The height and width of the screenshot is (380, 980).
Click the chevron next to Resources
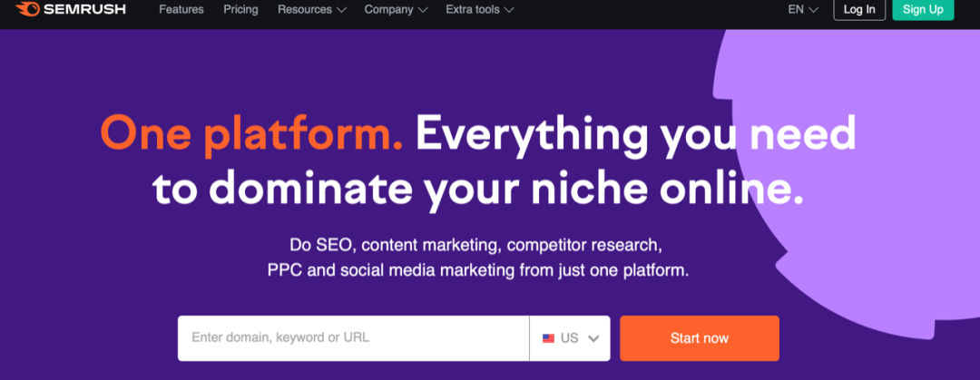pyautogui.click(x=341, y=10)
